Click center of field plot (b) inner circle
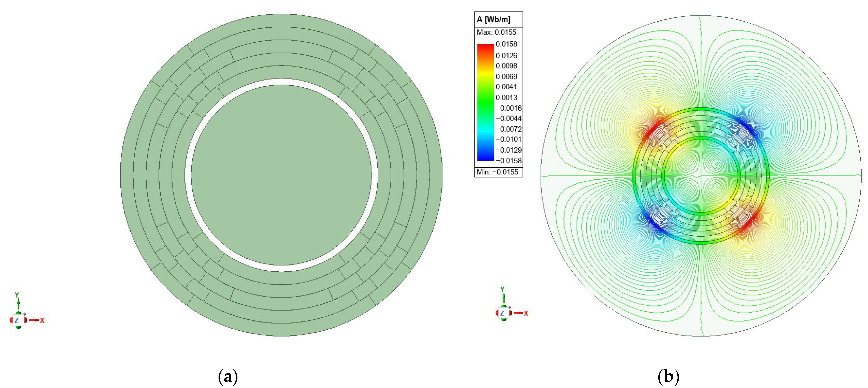 pyautogui.click(x=701, y=175)
